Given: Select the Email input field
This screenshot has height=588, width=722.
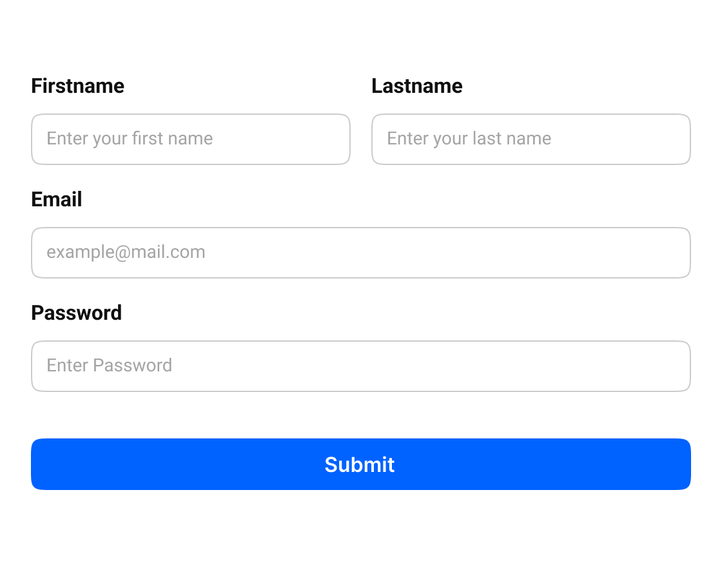Looking at the screenshot, I should pyautogui.click(x=361, y=253).
